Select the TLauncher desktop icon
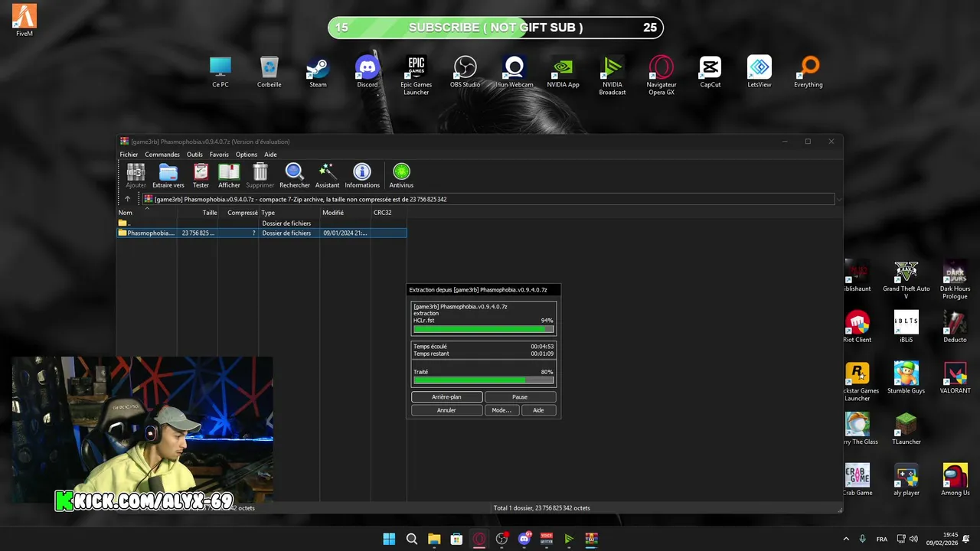 (906, 429)
